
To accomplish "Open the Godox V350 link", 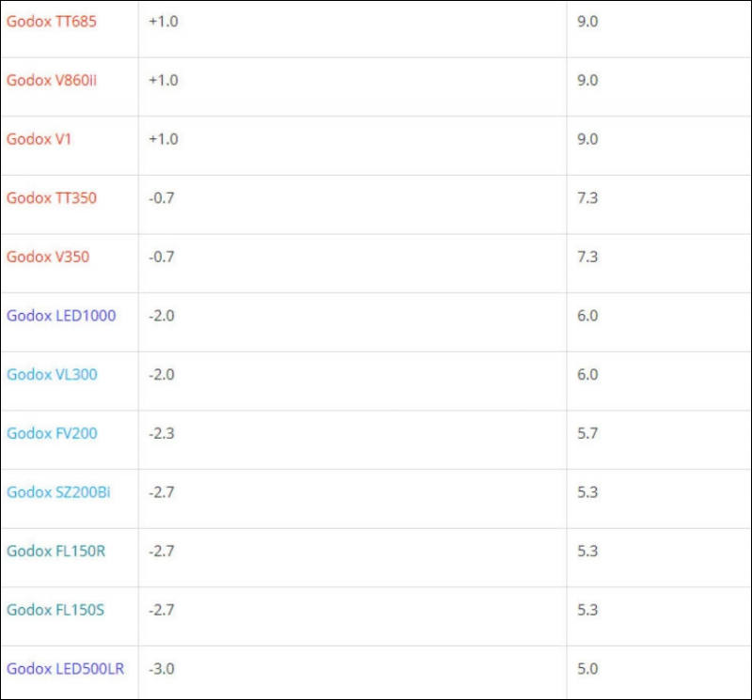I will (48, 257).
